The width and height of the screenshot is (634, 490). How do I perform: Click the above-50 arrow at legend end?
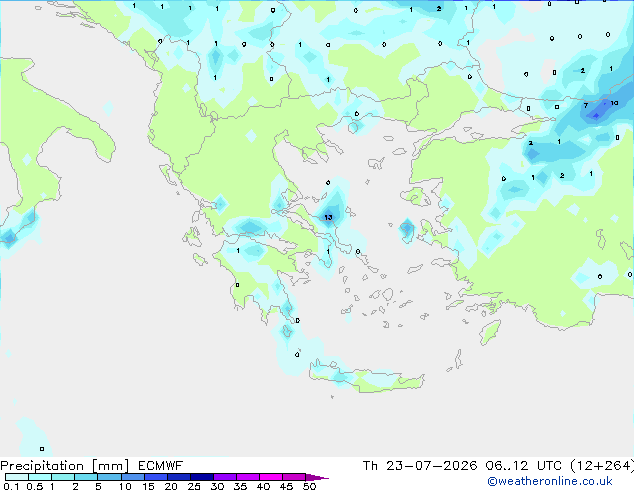[x=317, y=477]
